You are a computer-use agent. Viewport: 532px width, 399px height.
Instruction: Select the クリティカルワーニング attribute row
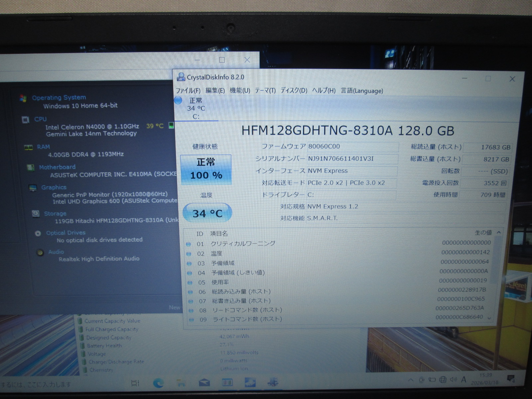(x=243, y=244)
